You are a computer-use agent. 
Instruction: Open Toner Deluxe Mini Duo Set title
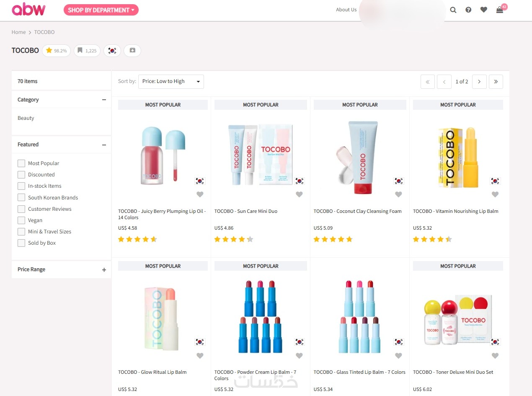pos(453,372)
